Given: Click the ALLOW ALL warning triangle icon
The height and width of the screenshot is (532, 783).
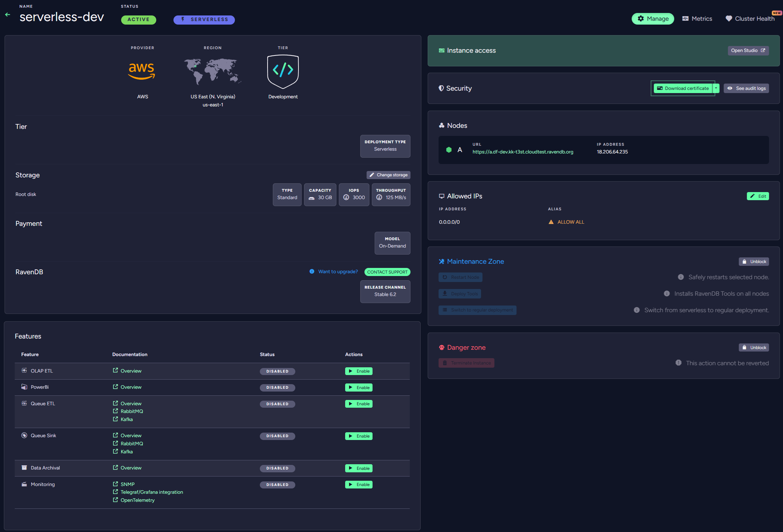Looking at the screenshot, I should [x=551, y=222].
